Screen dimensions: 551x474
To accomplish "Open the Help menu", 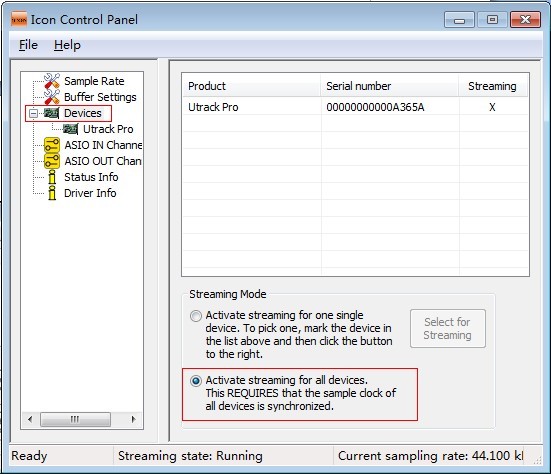I will [67, 45].
